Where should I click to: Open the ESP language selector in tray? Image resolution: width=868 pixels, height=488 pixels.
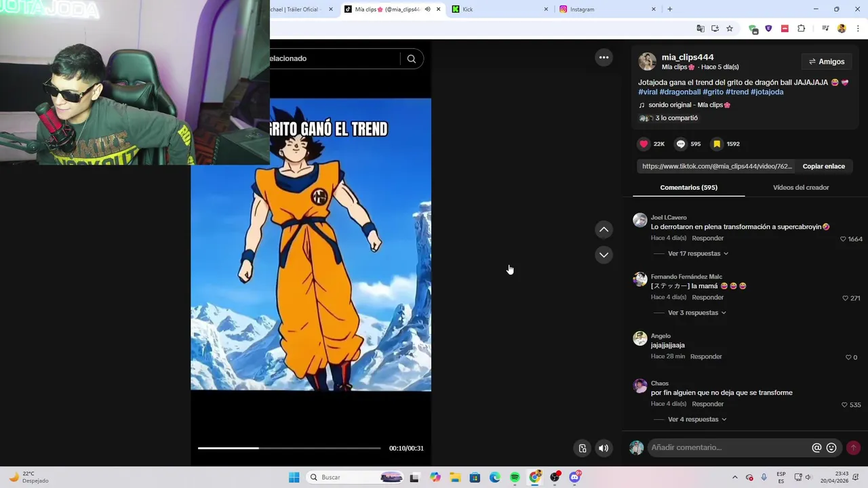(x=781, y=477)
